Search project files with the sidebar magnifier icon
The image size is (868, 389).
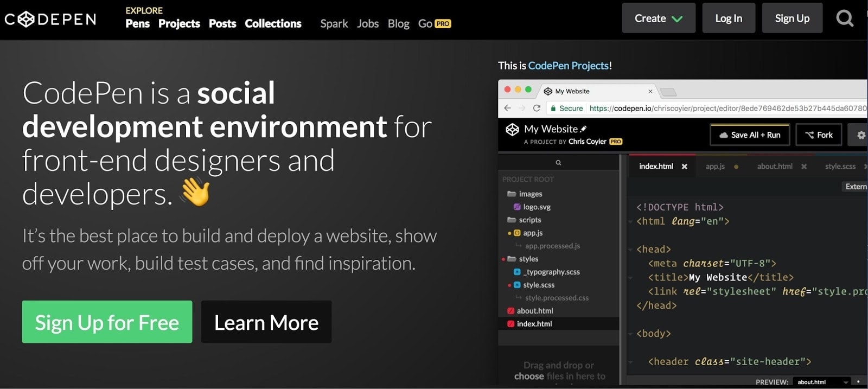click(x=558, y=163)
